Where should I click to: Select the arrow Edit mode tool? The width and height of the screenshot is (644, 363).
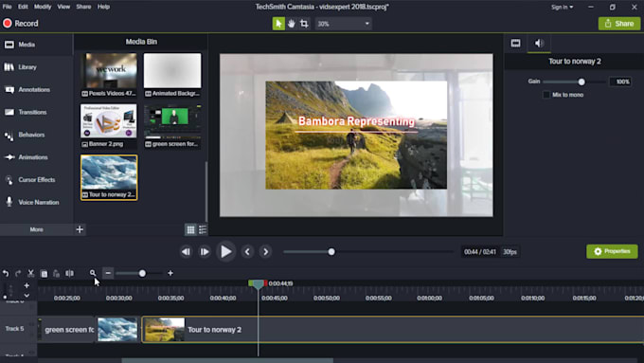click(x=278, y=24)
